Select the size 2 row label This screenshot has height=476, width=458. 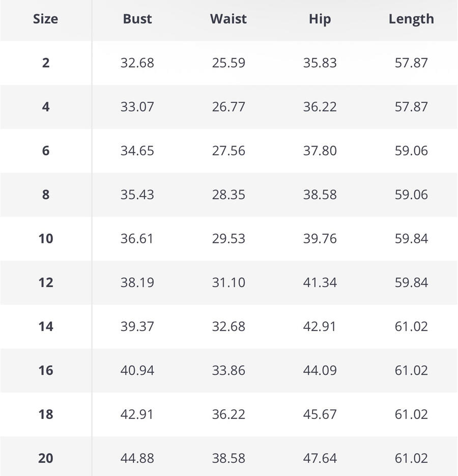(46, 63)
